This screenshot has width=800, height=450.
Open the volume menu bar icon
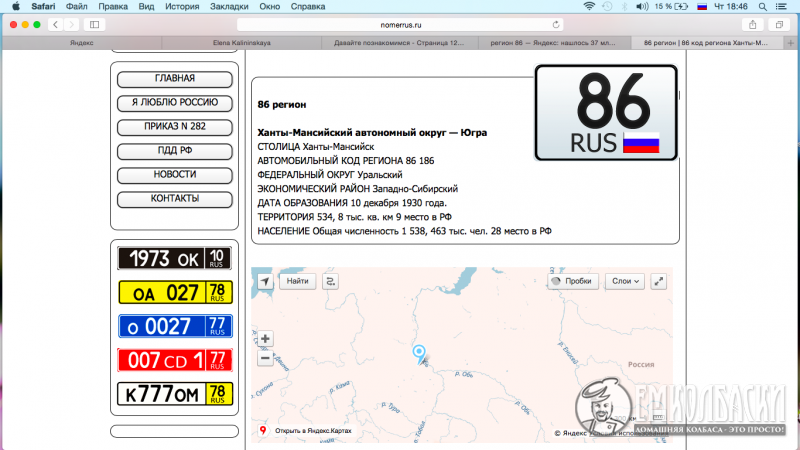pos(641,7)
